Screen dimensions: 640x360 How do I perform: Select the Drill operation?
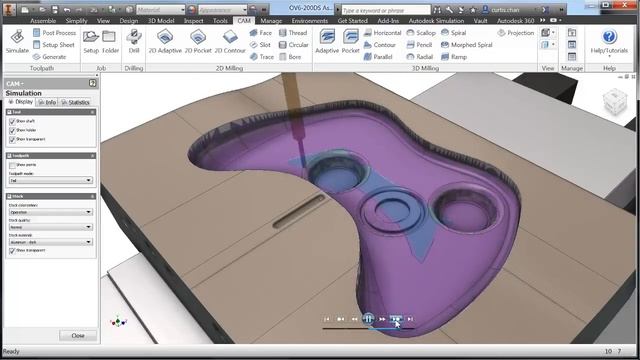134,42
